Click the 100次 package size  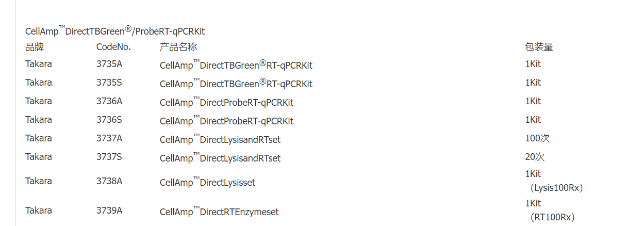coord(534,138)
